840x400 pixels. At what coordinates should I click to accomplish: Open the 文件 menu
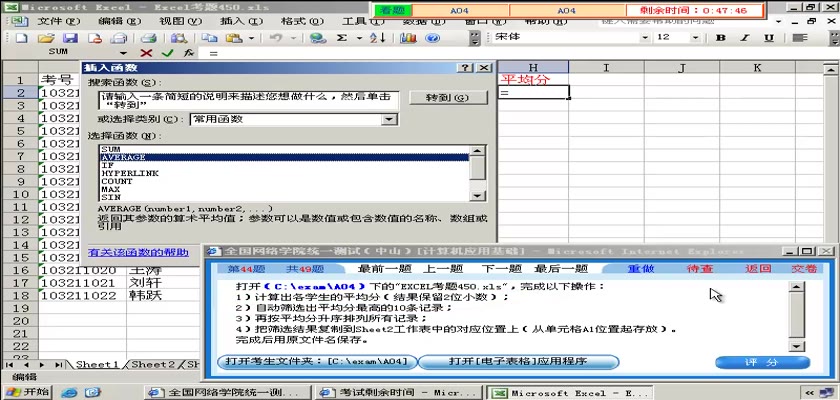[59, 21]
